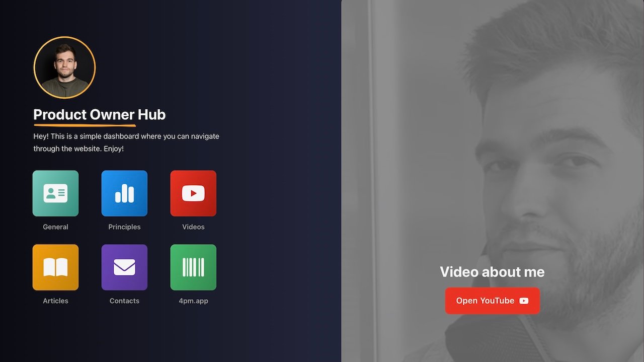Screen dimensions: 644x362
Task: Click the dashboard welcome description text
Action: point(126,142)
